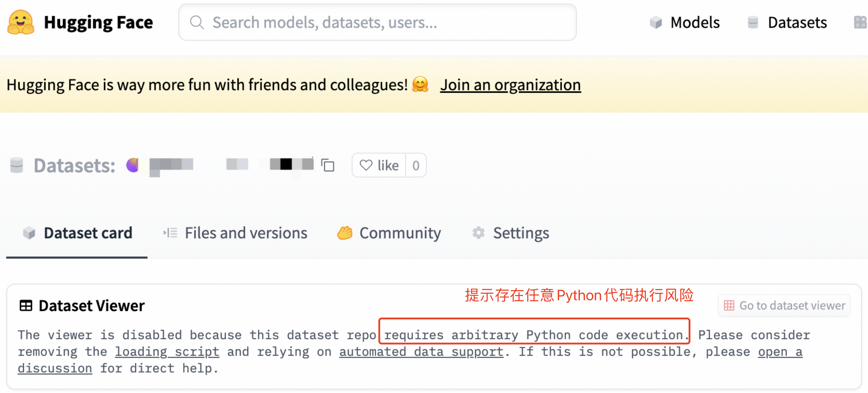Switch to the Dataset card tab
Screen dimensions: 868x393
pyautogui.click(x=77, y=233)
